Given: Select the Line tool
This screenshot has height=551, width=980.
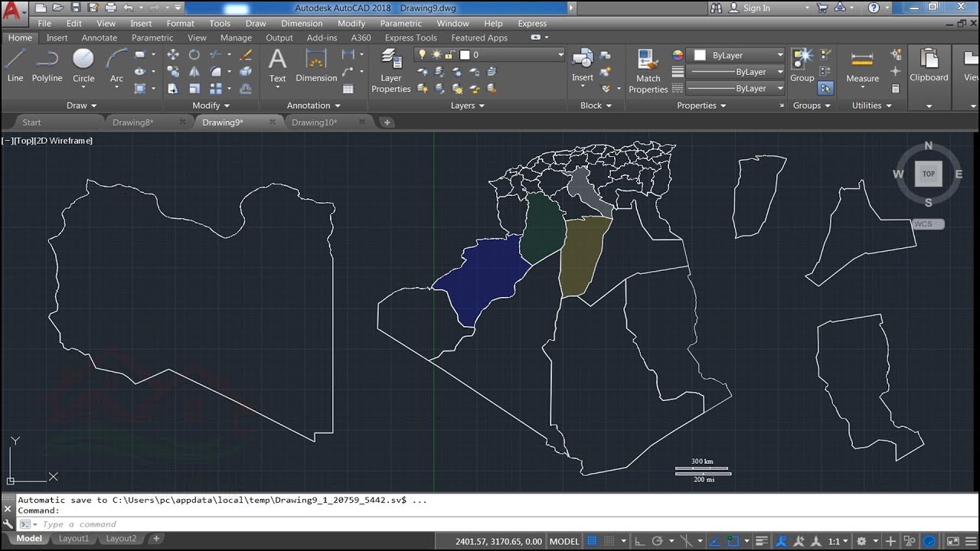Looking at the screenshot, I should coord(15,66).
